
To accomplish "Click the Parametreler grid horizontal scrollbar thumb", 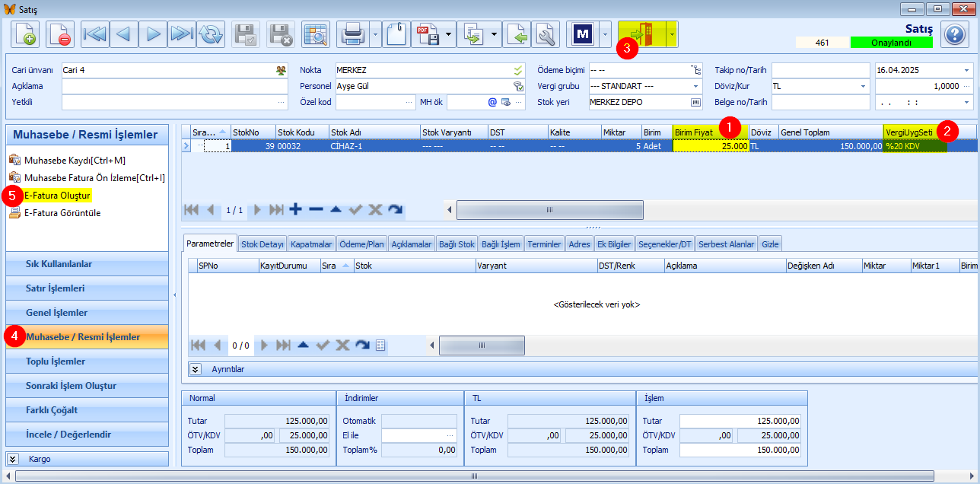I will (481, 345).
